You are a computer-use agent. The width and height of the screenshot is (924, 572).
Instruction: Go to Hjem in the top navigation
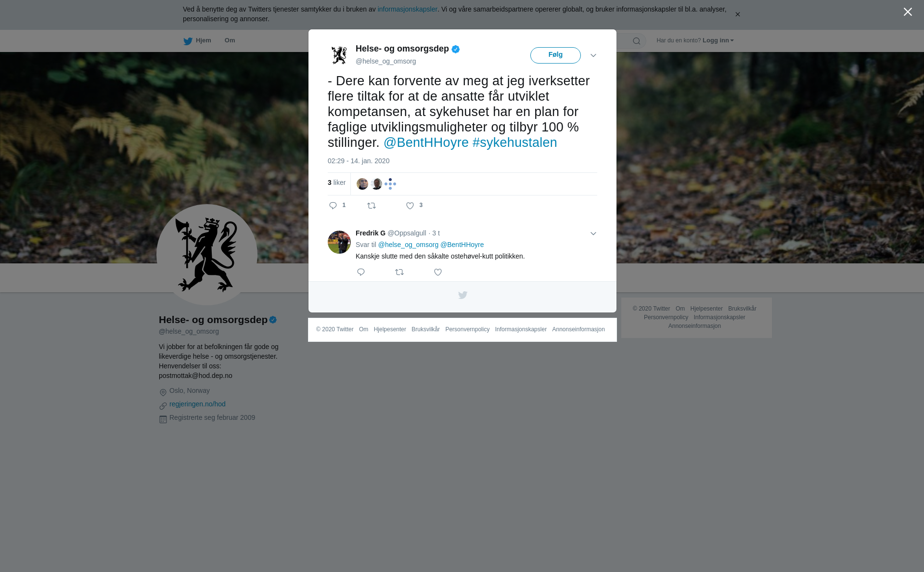(197, 41)
